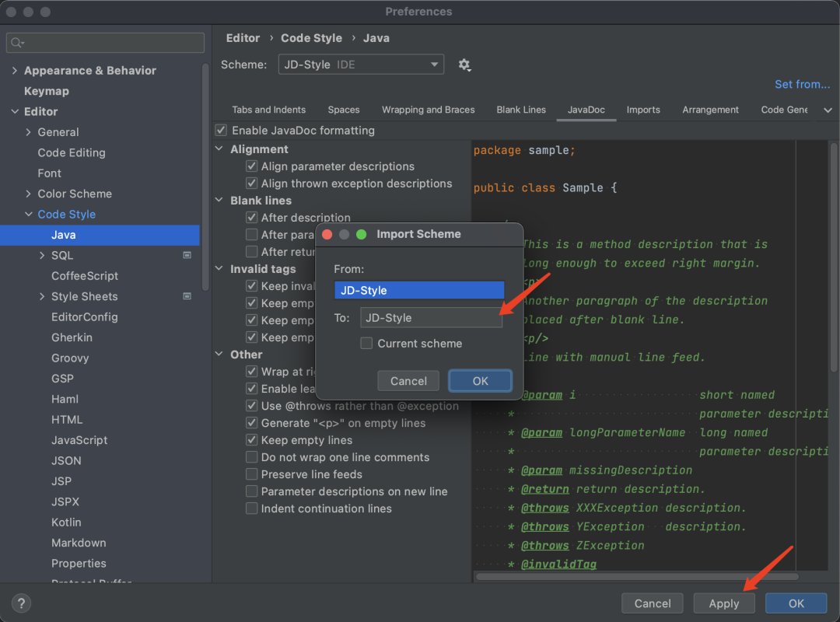Toggle Enable JavaDoc formatting checkbox
The image size is (840, 622).
click(x=221, y=130)
